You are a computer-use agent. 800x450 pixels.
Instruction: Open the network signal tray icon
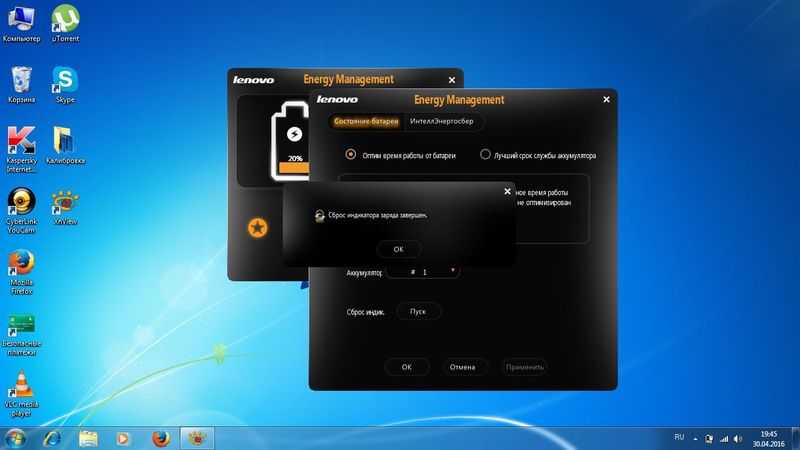pyautogui.click(x=724, y=439)
